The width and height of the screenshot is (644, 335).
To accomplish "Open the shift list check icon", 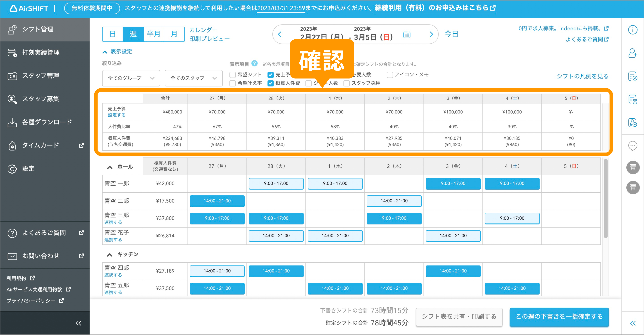I will 632,76.
